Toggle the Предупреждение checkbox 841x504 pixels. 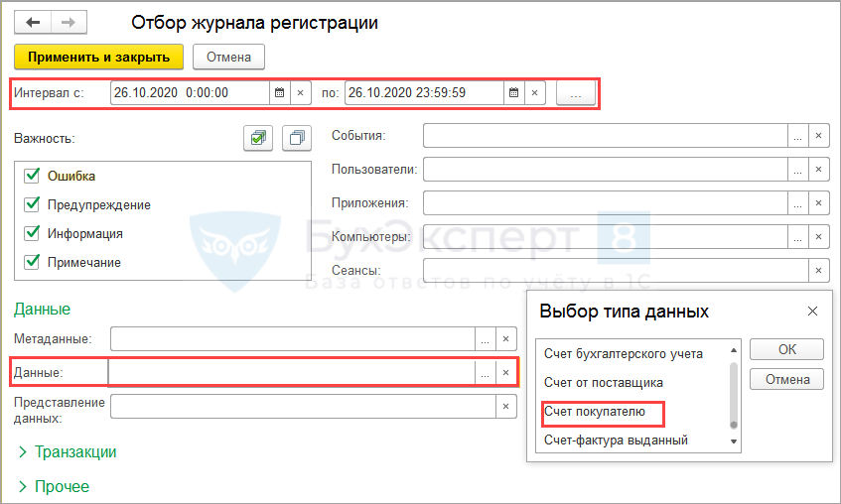(31, 204)
